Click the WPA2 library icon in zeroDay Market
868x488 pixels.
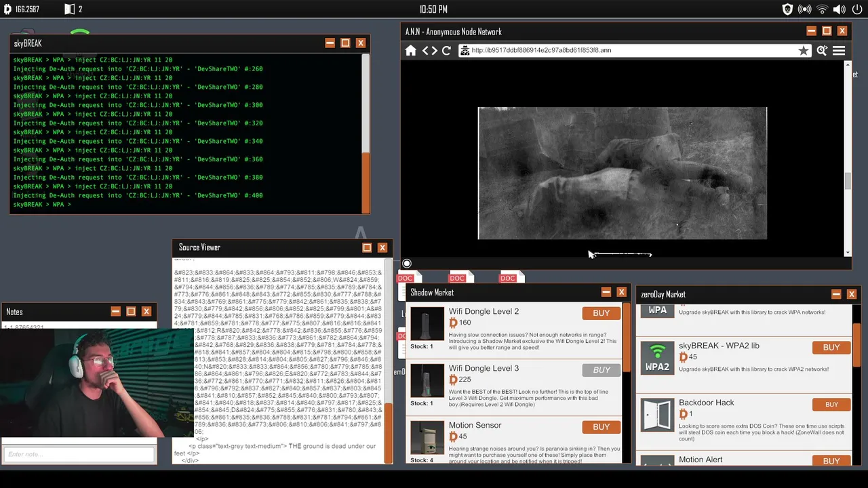(x=657, y=359)
